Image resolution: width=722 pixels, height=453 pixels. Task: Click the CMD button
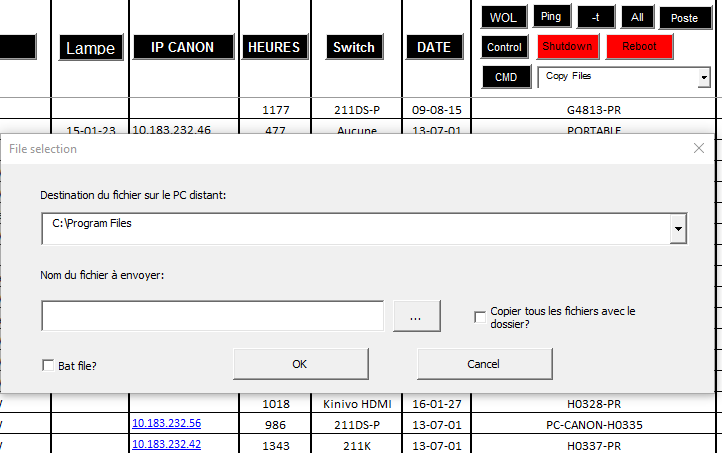[506, 77]
